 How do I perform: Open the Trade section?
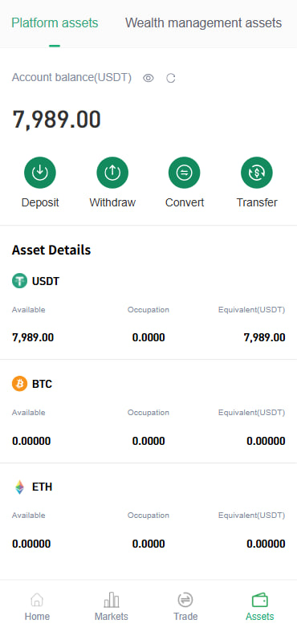[x=185, y=607]
